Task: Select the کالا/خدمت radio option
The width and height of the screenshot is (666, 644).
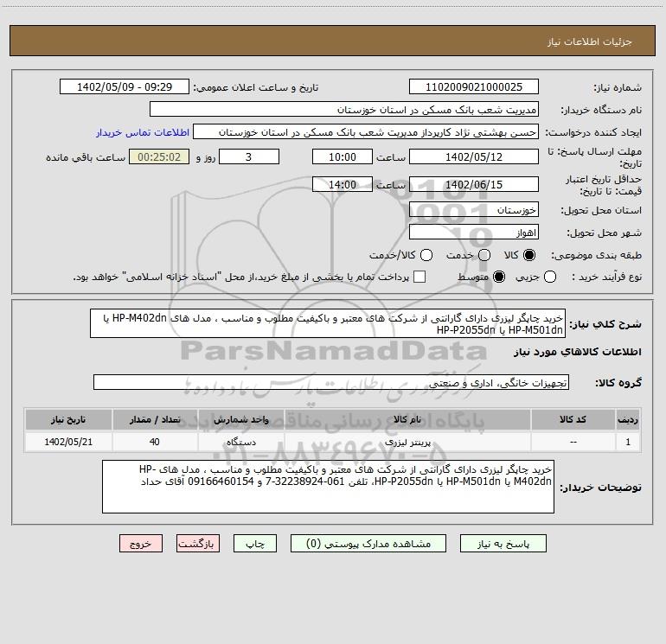Action: (426, 255)
